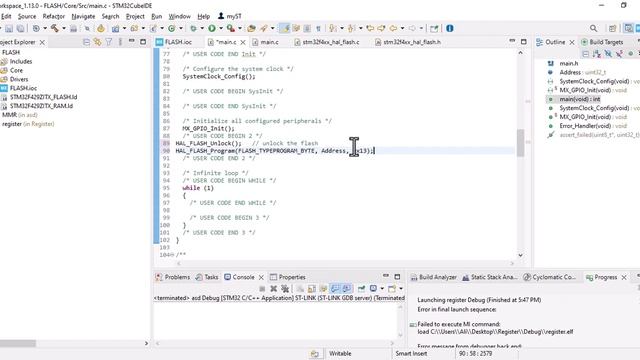Select STM32F429ZITX_FLASH.ld file
Image resolution: width=640 pixels, height=360 pixels.
[x=43, y=97]
